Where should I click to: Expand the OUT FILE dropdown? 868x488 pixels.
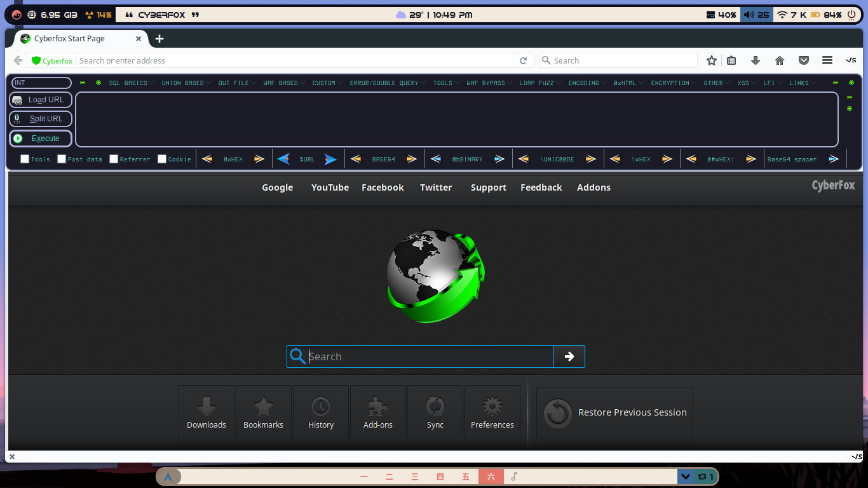pos(237,83)
